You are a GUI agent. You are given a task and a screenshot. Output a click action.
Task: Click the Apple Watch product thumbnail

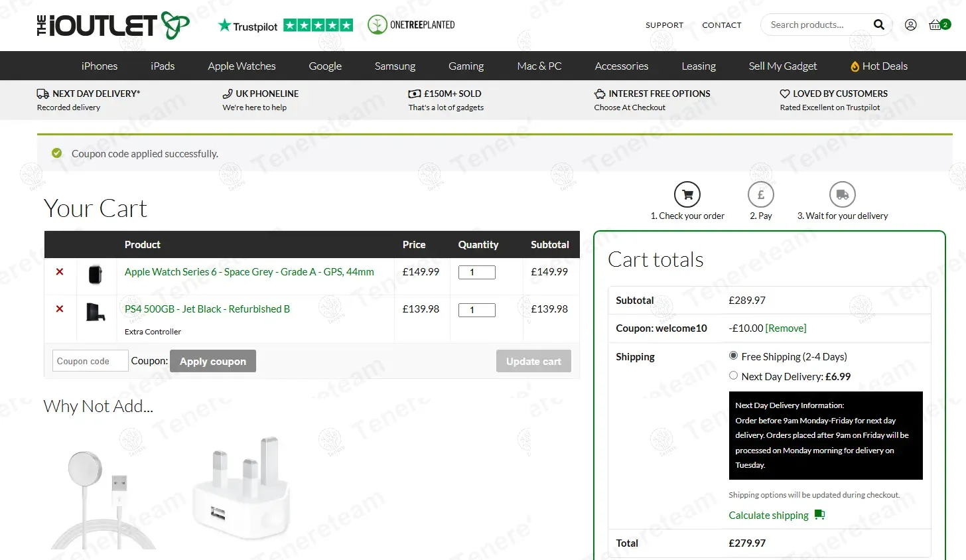(x=96, y=274)
